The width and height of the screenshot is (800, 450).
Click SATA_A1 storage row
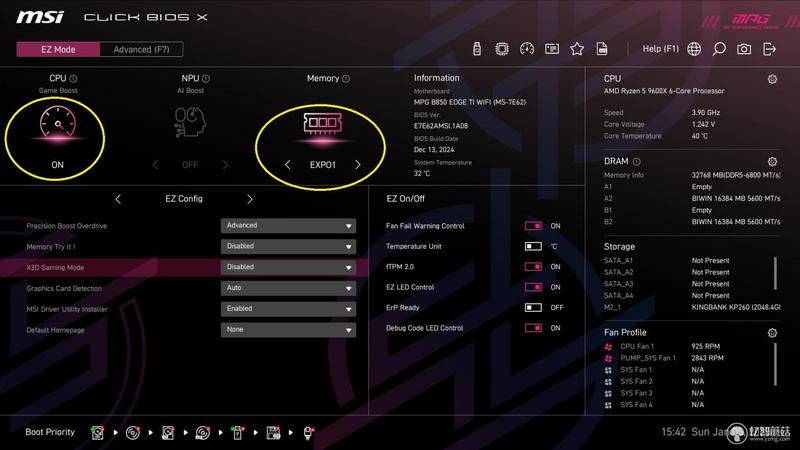[x=667, y=261]
